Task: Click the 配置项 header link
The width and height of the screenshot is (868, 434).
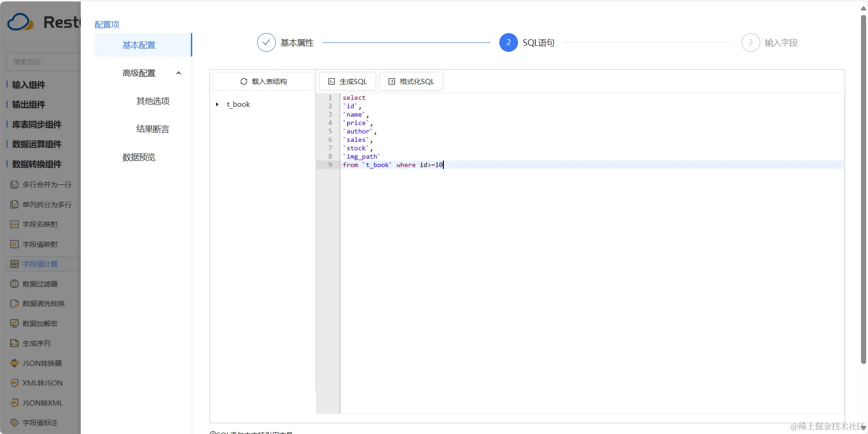Action: pyautogui.click(x=107, y=25)
